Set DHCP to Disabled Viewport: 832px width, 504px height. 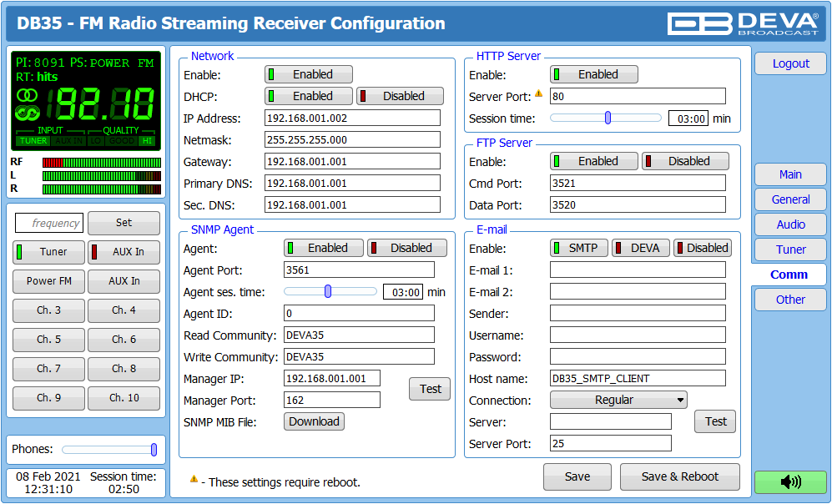pos(400,96)
